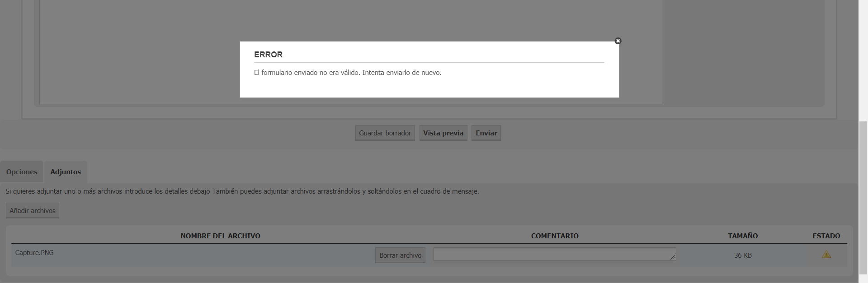Click the 36 KB file size value
The width and height of the screenshot is (868, 283).
743,255
